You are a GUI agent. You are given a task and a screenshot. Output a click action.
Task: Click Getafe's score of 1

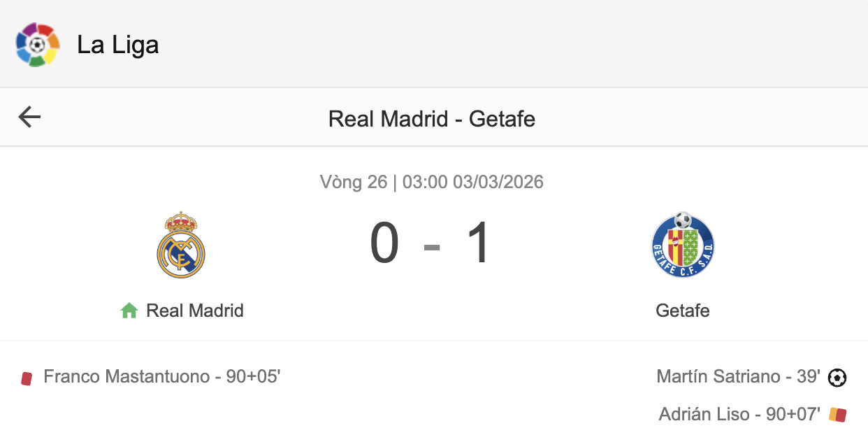(479, 245)
